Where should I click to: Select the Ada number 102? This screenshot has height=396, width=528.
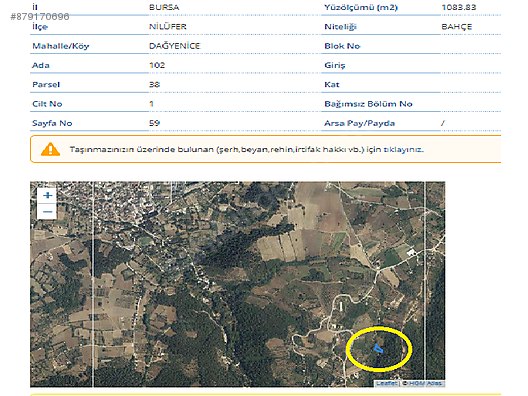(157, 65)
